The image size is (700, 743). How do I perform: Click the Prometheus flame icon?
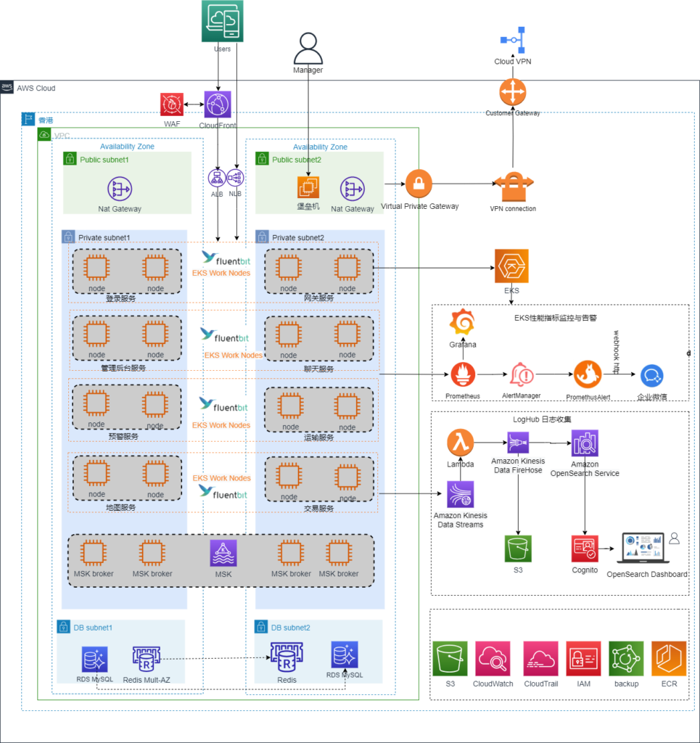(x=463, y=375)
